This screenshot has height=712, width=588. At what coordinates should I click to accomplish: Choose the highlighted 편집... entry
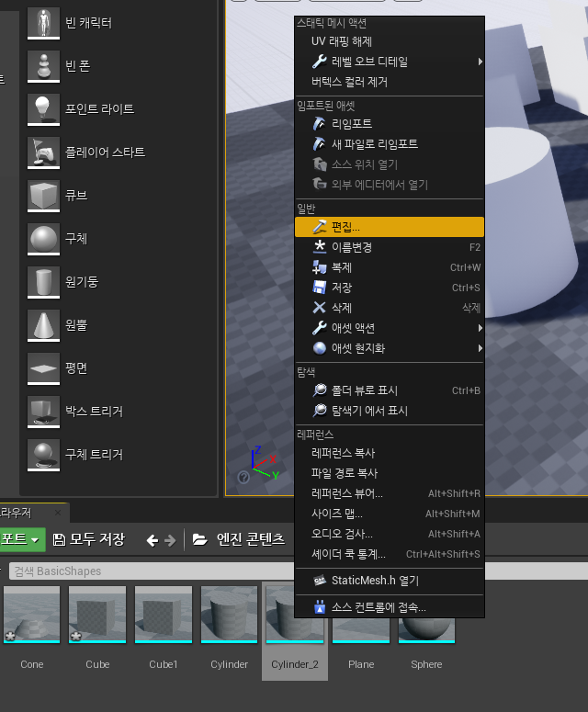click(390, 227)
